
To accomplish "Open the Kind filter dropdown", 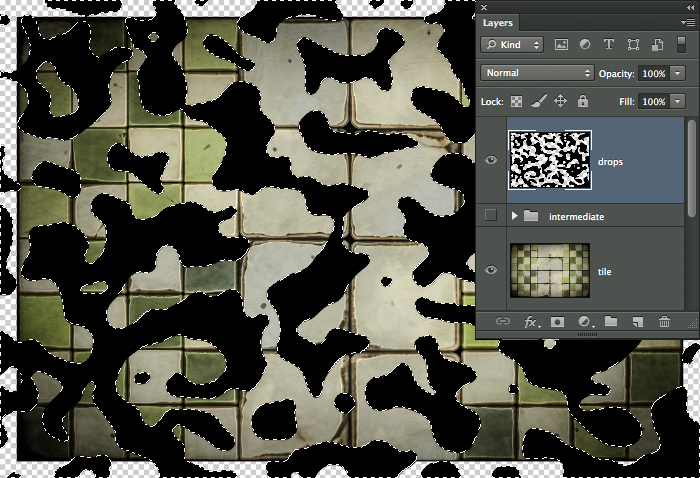I will 512,45.
